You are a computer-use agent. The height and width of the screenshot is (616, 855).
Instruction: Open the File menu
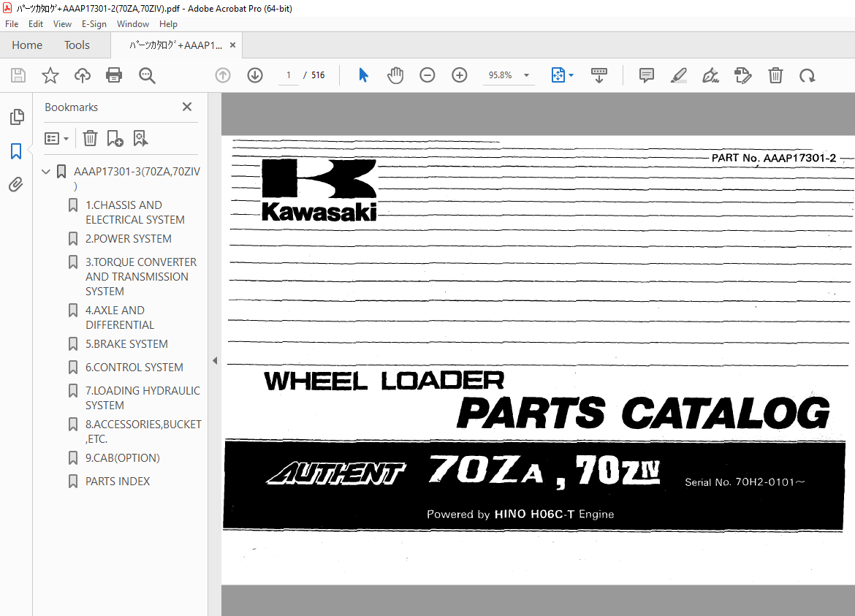pyautogui.click(x=12, y=24)
